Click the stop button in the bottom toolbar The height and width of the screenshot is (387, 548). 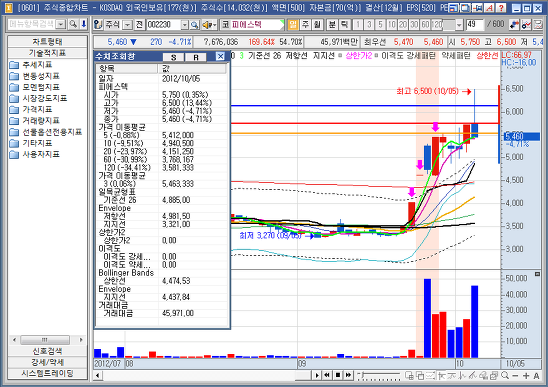click(x=338, y=375)
